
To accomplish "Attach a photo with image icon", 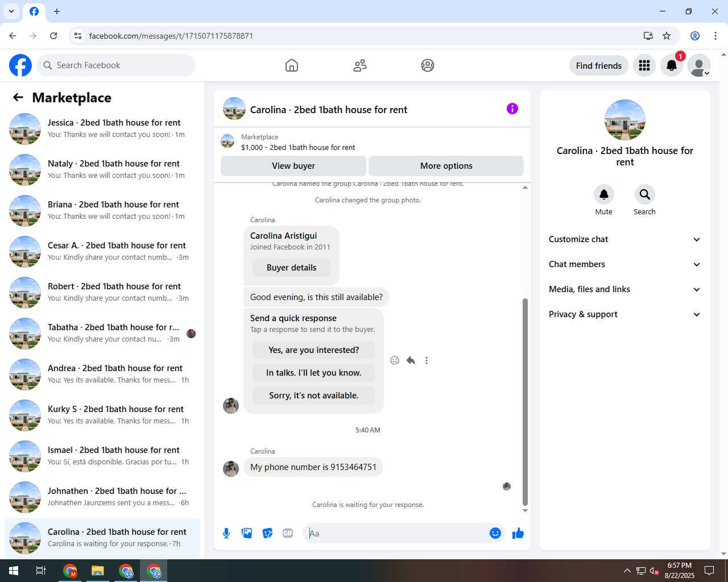I will coord(247,533).
